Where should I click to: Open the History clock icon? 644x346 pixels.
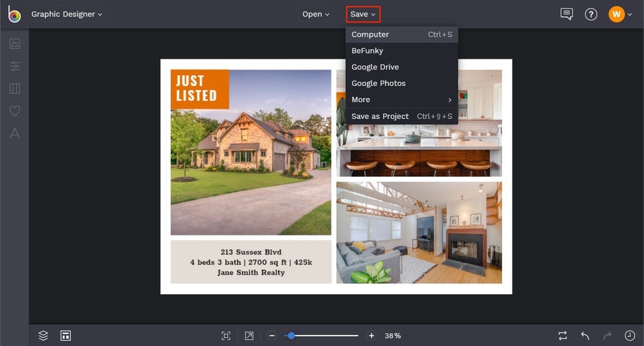coord(630,336)
